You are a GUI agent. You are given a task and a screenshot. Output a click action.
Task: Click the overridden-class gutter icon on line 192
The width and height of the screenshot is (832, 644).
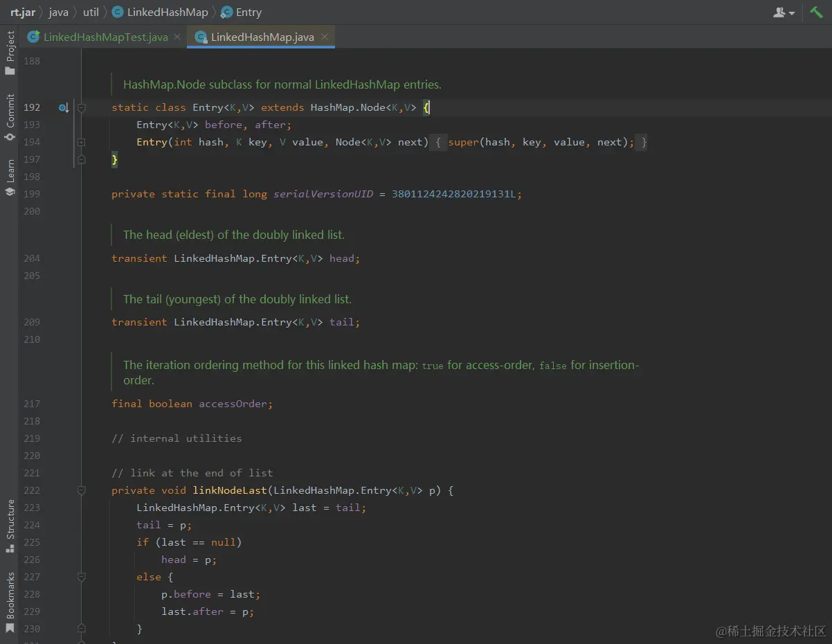click(x=64, y=108)
